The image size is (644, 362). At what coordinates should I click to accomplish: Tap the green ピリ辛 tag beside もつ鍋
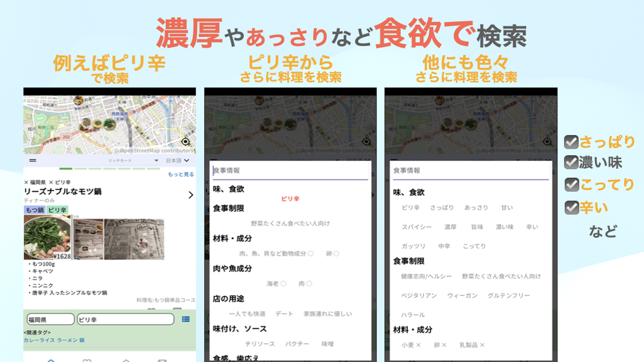pyautogui.click(x=57, y=210)
